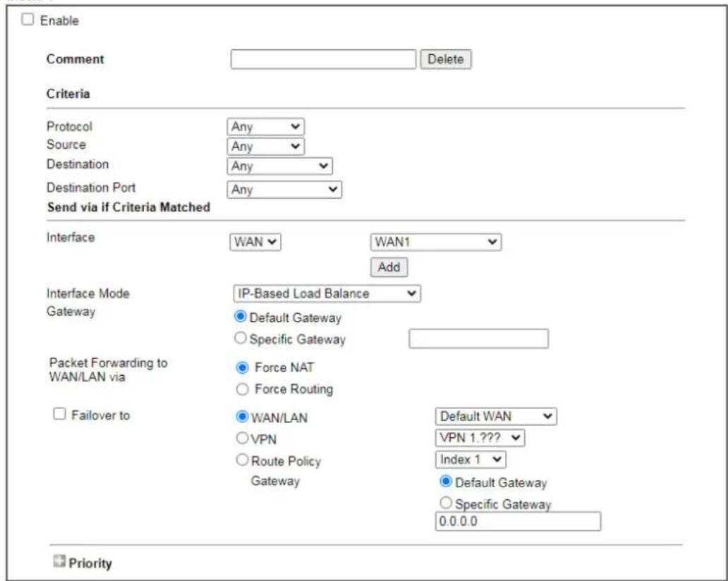
Task: Click the Priority section label
Action: click(x=90, y=563)
